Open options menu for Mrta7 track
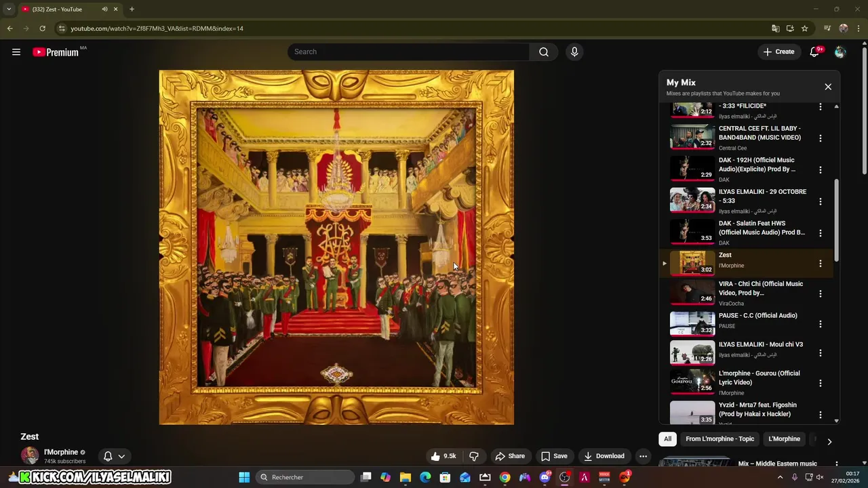868x488 pixels. coord(820,415)
